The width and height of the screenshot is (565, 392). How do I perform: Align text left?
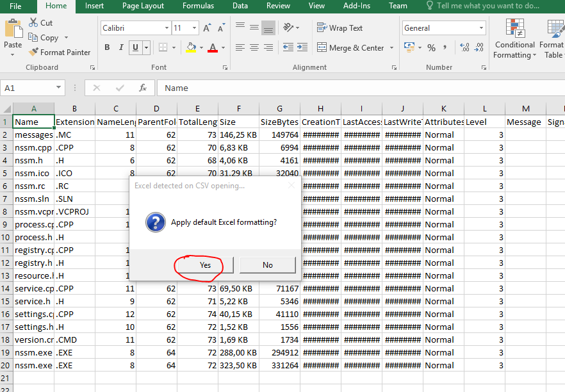click(240, 47)
